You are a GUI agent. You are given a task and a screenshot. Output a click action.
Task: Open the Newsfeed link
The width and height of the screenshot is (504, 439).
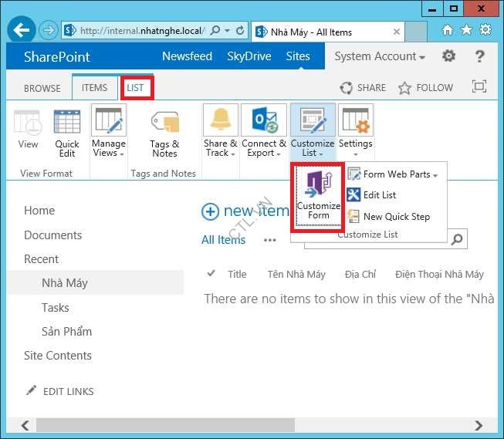[x=187, y=56]
